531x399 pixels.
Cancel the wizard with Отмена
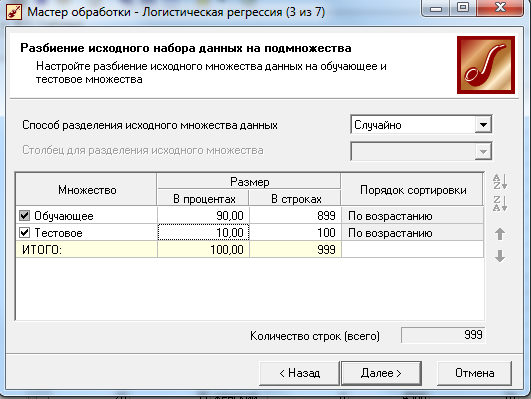coord(474,373)
